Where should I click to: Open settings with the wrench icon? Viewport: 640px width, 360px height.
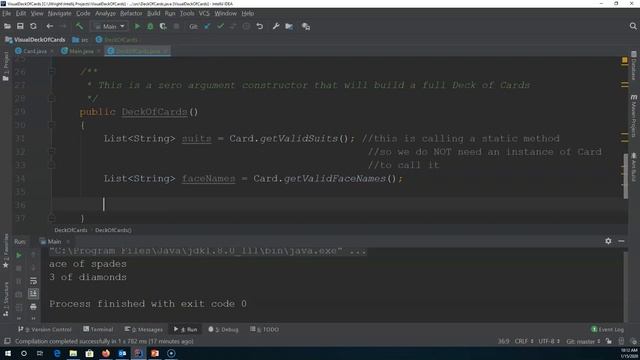tap(276, 27)
